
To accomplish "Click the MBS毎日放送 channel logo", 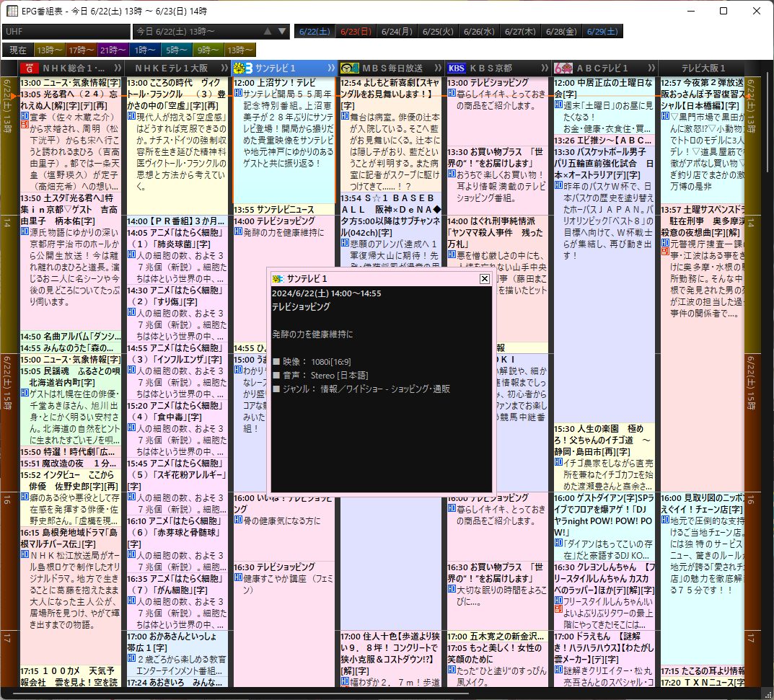I will pos(349,68).
